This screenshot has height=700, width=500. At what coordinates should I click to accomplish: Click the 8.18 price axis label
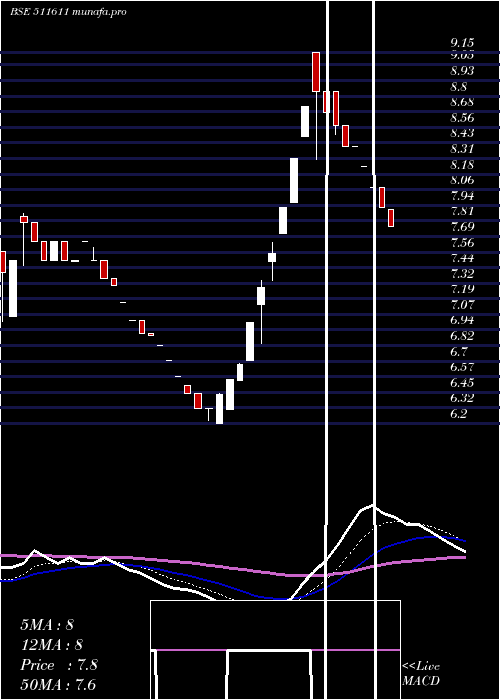(462, 165)
